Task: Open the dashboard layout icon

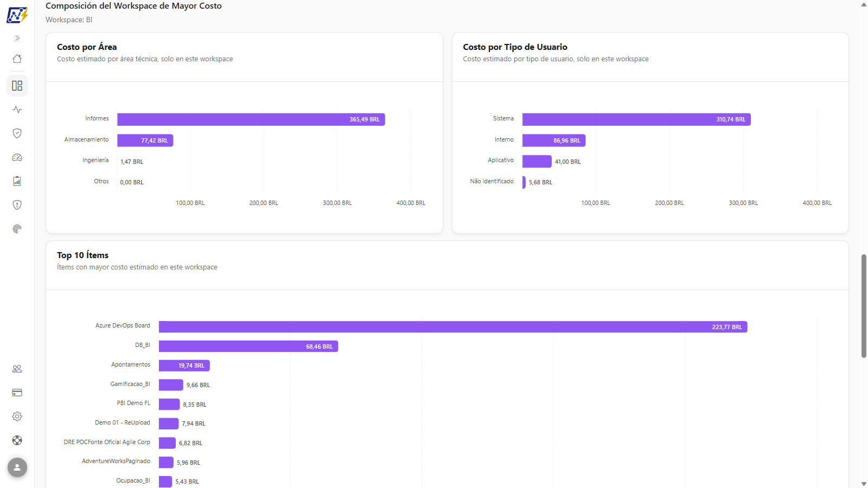Action: 17,86
